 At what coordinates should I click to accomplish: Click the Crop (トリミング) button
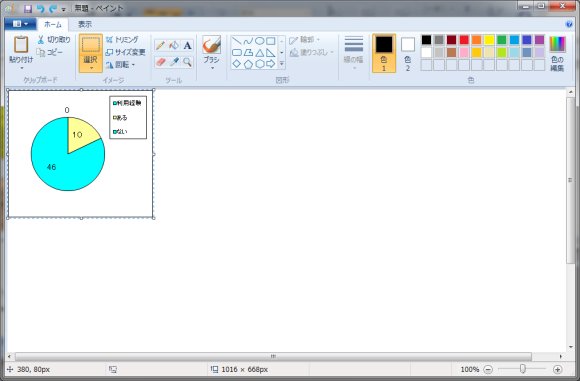(x=122, y=40)
